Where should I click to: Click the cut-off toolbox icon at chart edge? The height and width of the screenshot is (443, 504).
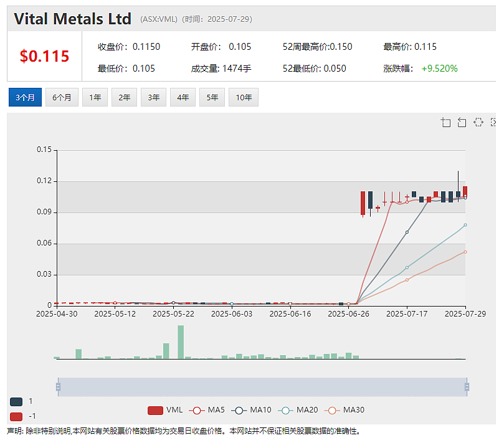[x=493, y=122]
